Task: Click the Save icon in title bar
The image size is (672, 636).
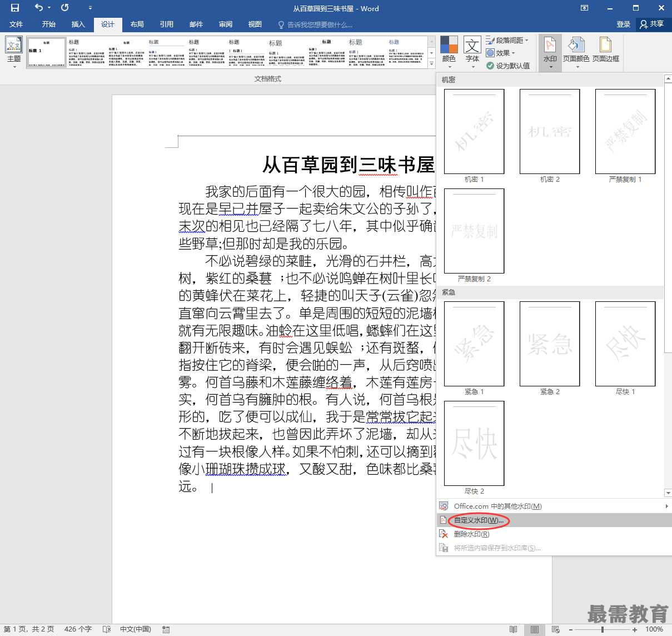Action: [15, 8]
